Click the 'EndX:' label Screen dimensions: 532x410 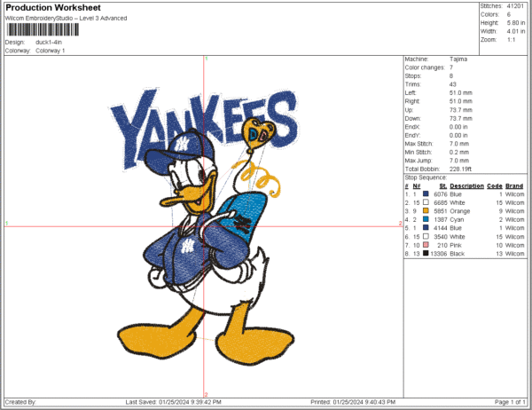[412, 127]
